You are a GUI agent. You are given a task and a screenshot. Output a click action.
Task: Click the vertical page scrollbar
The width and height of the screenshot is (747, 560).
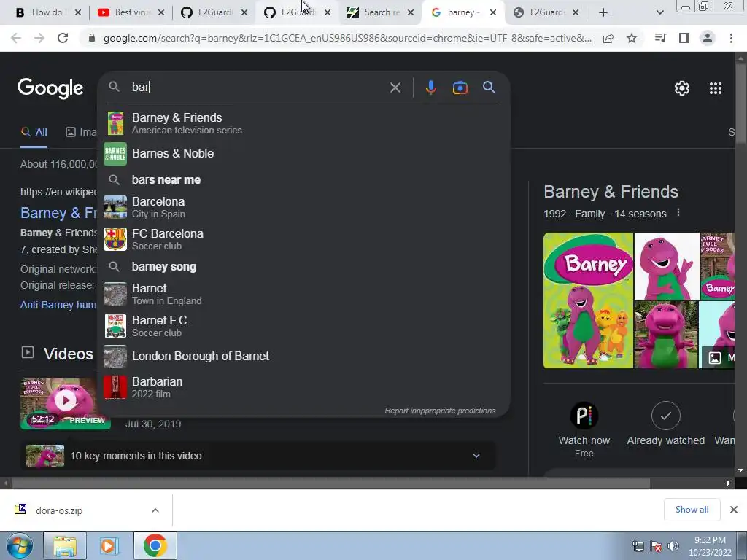(x=741, y=102)
